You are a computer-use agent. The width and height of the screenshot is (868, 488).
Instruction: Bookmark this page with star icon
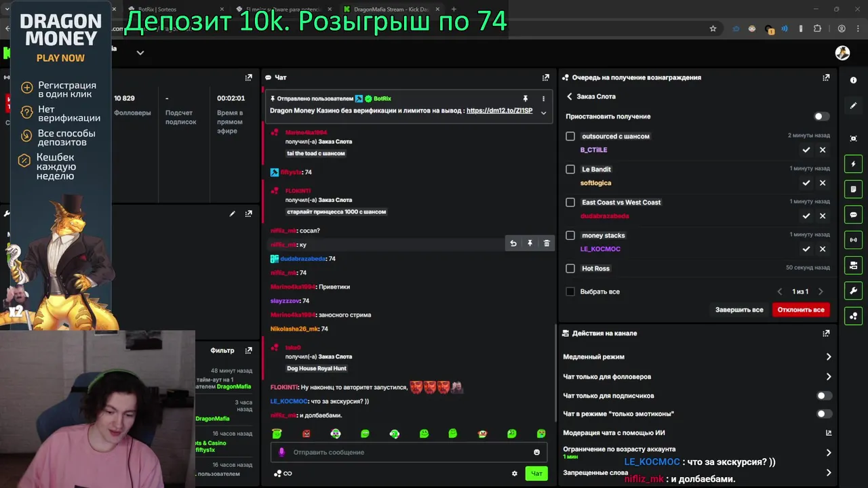[x=713, y=28]
